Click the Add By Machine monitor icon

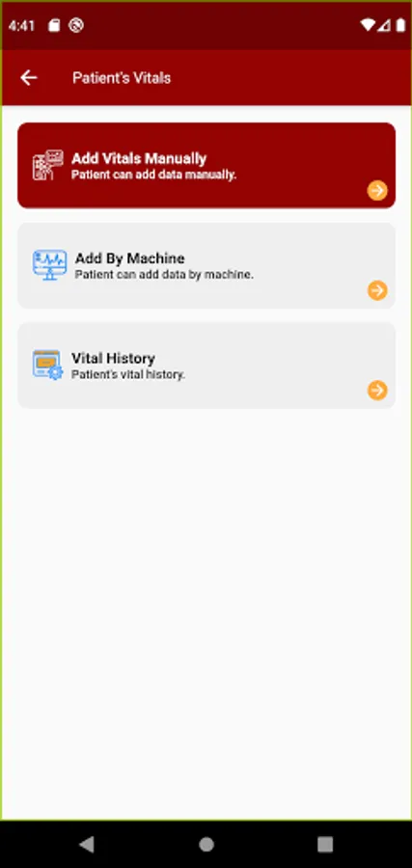click(49, 264)
